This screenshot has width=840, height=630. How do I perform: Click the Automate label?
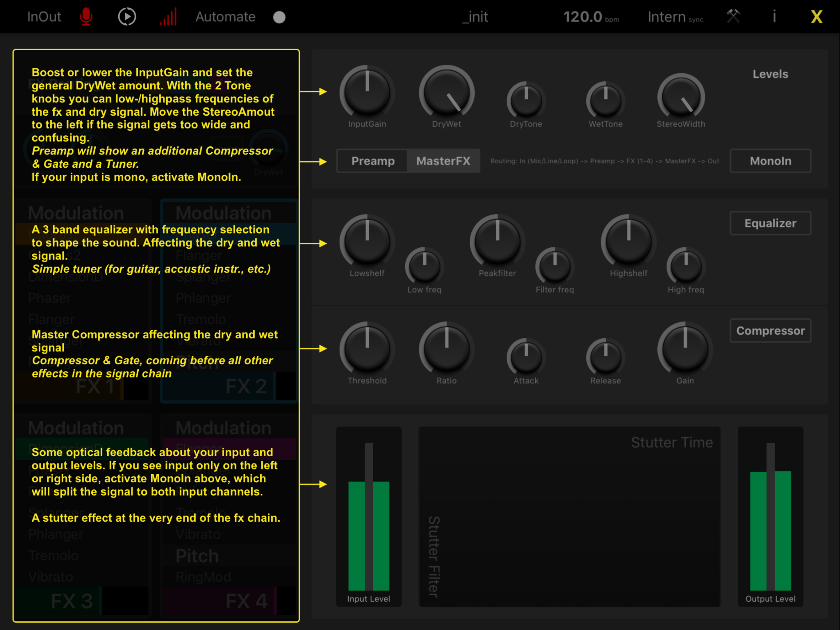[225, 17]
